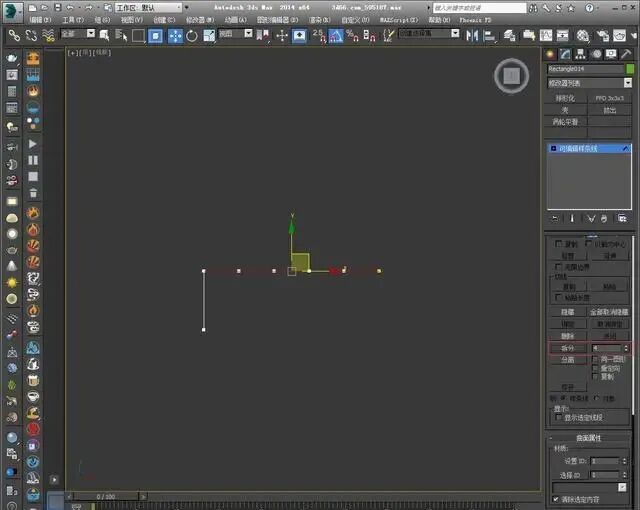Image resolution: width=640 pixels, height=510 pixels.
Task: Toggle Show End Result in modifier stack
Action: tap(572, 219)
